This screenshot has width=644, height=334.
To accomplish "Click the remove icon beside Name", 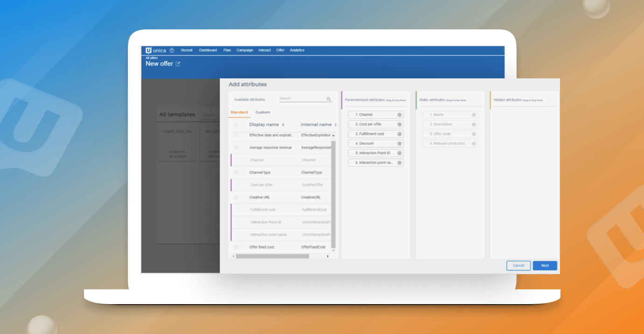I will [x=474, y=115].
